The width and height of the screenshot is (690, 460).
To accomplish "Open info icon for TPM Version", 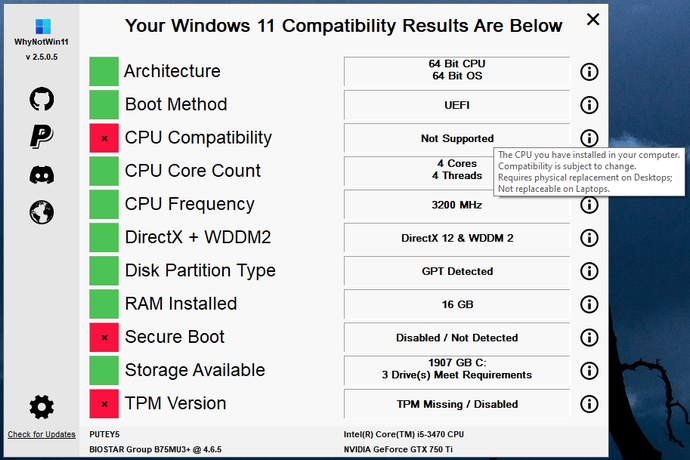I will point(589,404).
